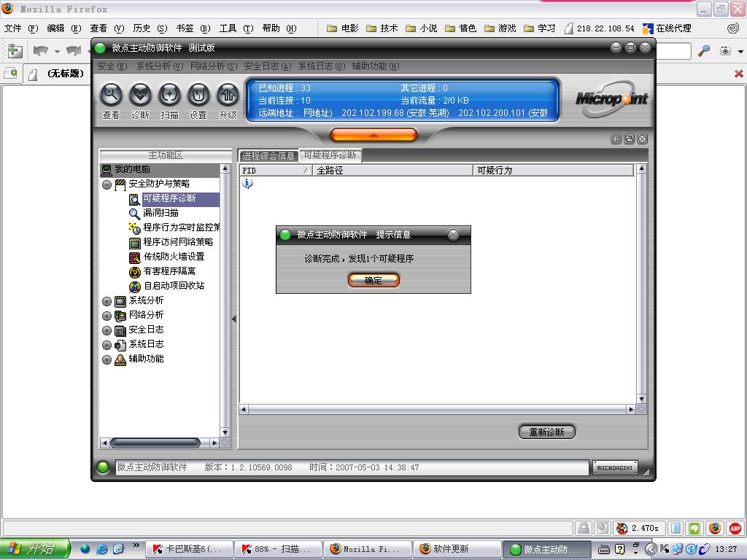747x560 pixels.
Task: Click the 在线代理 bookmark in Firefox
Action: click(x=667, y=28)
